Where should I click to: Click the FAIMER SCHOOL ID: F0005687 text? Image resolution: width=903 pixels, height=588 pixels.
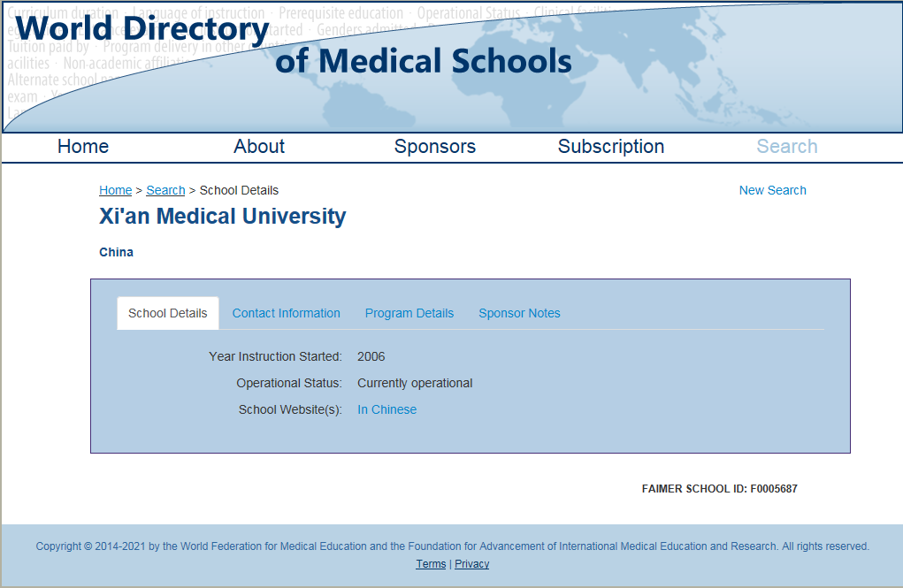(719, 489)
